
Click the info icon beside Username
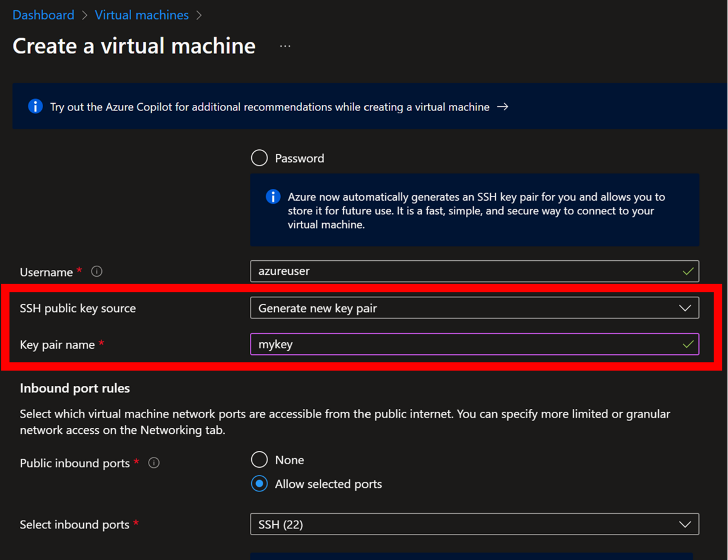tap(96, 271)
